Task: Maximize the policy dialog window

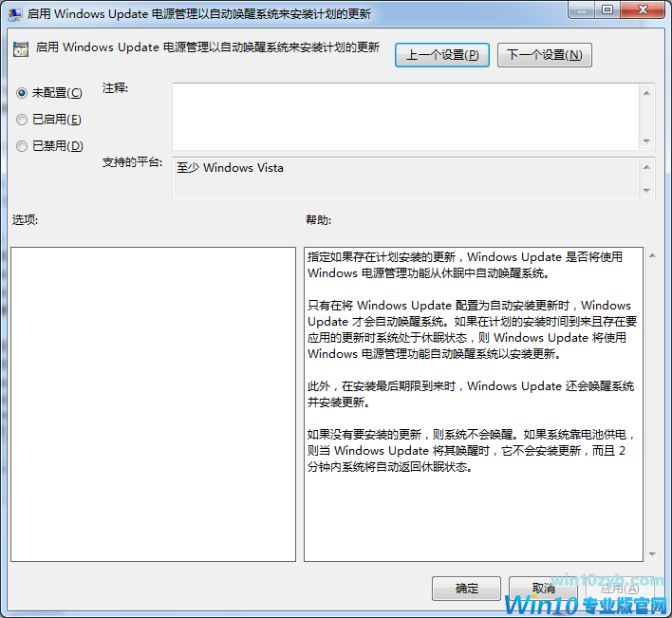Action: (607, 10)
